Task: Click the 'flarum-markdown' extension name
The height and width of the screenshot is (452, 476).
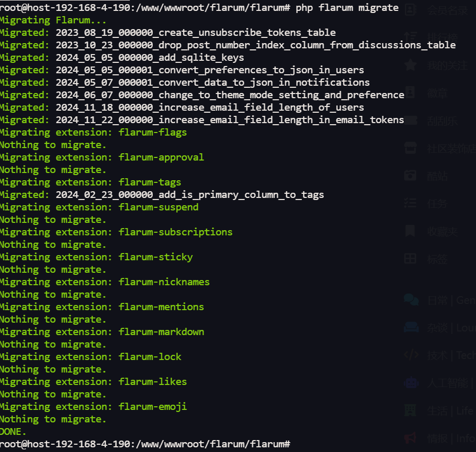Action: click(161, 332)
